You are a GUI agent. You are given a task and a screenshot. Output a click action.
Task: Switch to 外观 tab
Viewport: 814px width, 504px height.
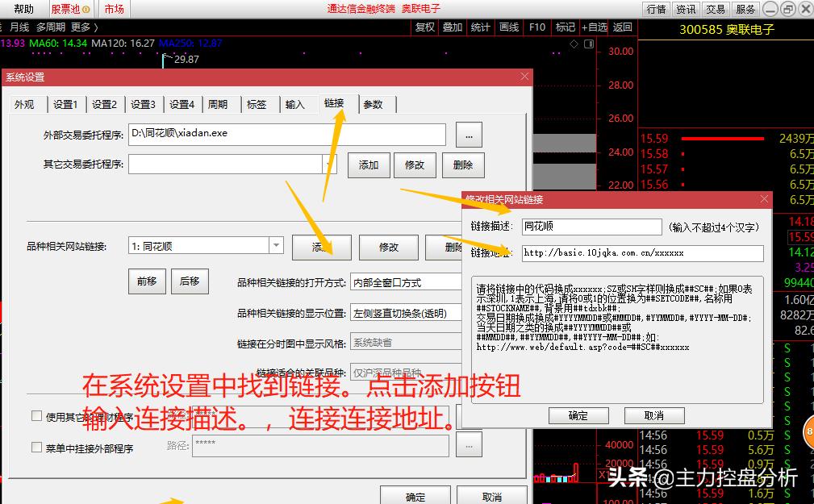pyautogui.click(x=24, y=104)
